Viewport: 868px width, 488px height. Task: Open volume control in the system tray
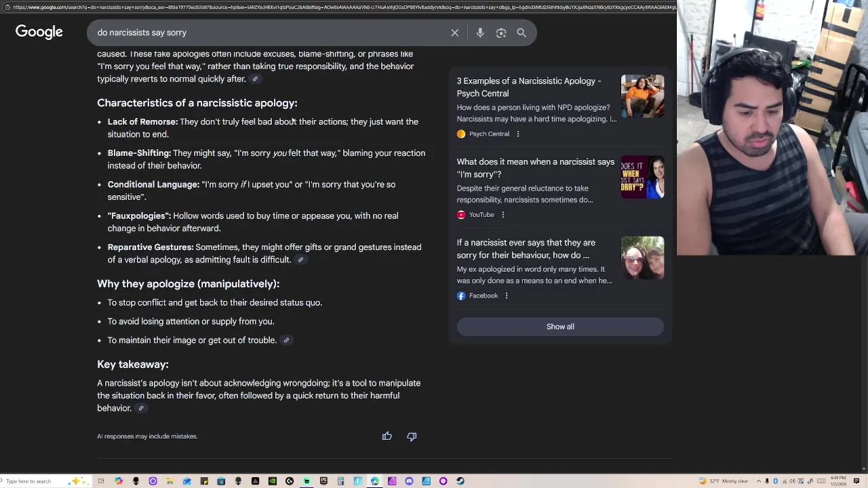click(x=792, y=481)
